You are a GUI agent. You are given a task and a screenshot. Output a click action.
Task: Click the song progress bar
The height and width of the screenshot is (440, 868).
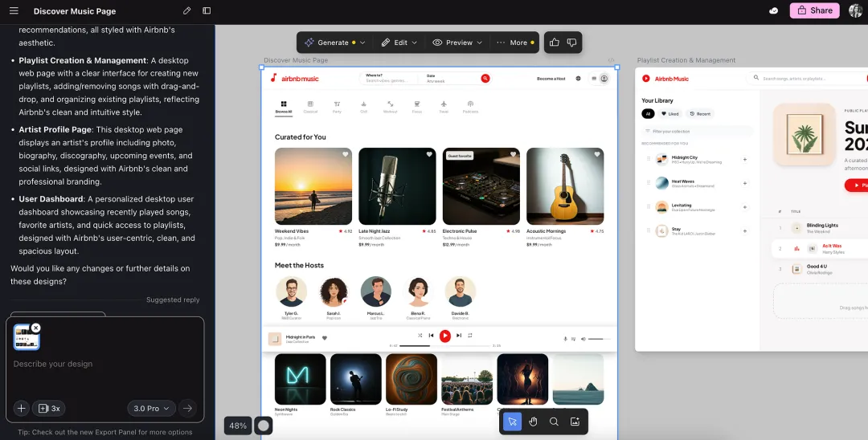click(444, 345)
